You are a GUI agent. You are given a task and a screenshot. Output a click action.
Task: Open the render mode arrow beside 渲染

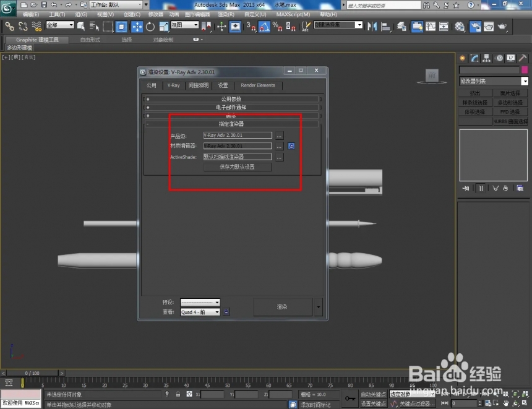point(318,307)
